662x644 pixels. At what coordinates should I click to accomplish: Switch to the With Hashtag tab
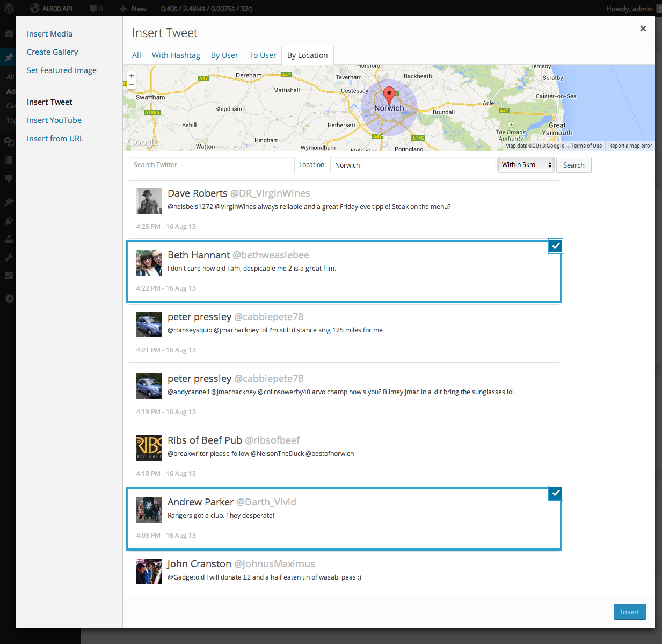click(x=176, y=55)
